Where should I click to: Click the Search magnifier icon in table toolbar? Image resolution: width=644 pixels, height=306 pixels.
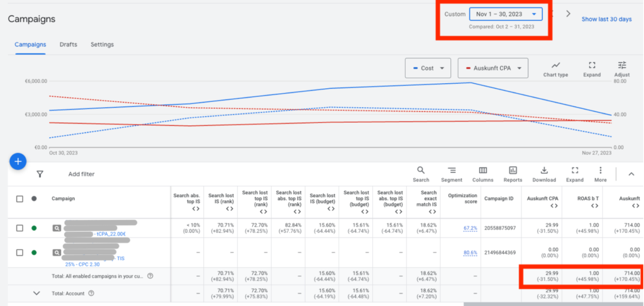coord(421,171)
